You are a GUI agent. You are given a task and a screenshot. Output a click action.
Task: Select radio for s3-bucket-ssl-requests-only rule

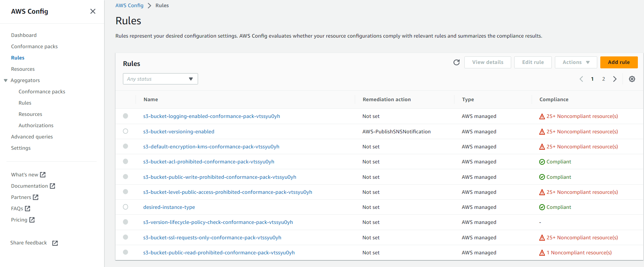pyautogui.click(x=126, y=237)
